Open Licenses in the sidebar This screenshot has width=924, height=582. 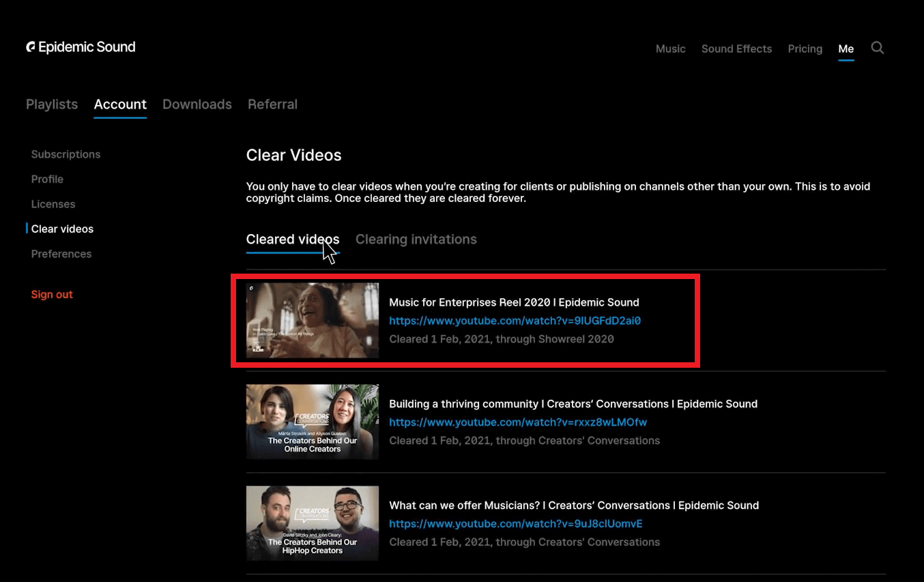[53, 204]
